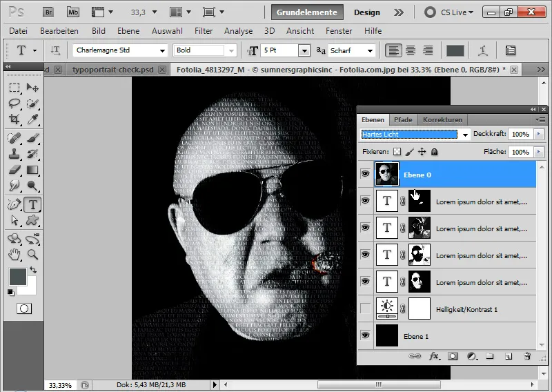Select the Horizontal Type tool in toolbox
The width and height of the screenshot is (552, 392).
point(32,204)
